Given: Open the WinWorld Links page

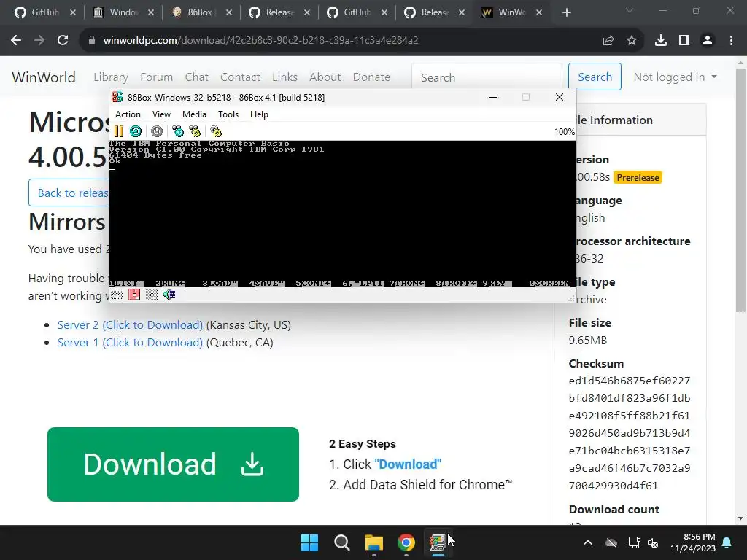Looking at the screenshot, I should [285, 77].
